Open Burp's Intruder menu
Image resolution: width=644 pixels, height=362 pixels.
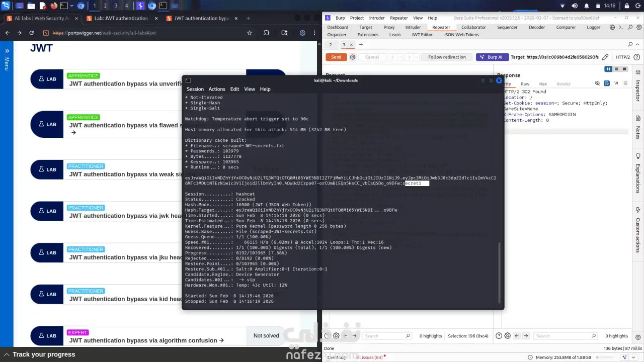click(x=376, y=18)
